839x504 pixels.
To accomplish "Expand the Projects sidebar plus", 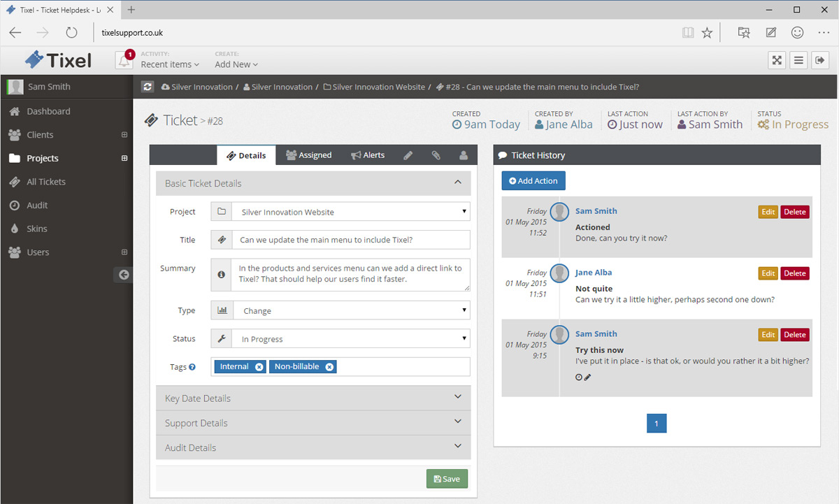I will [124, 158].
